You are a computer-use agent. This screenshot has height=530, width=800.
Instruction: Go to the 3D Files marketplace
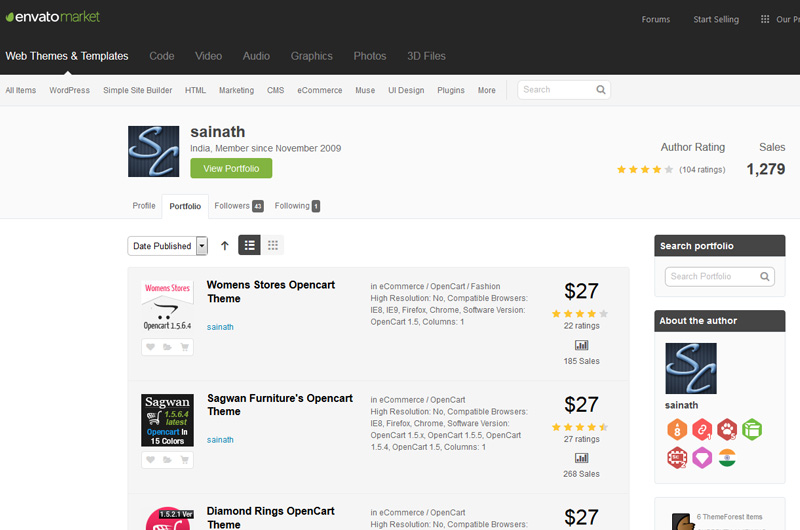427,56
